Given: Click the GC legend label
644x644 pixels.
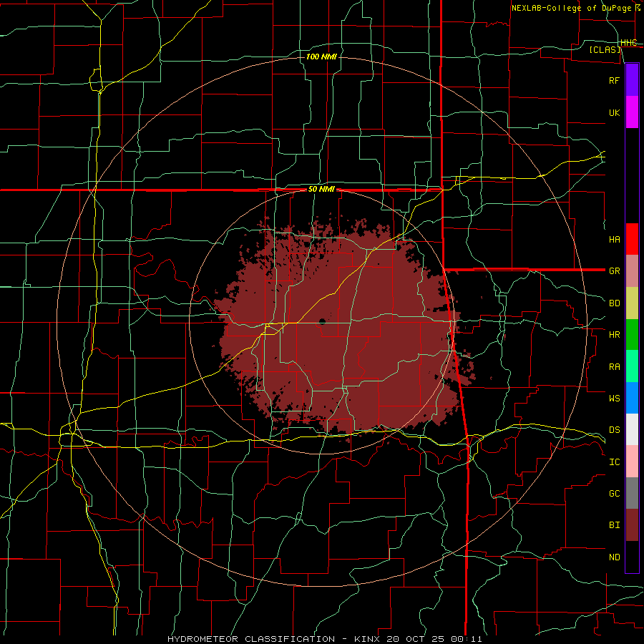Looking at the screenshot, I should (x=614, y=494).
